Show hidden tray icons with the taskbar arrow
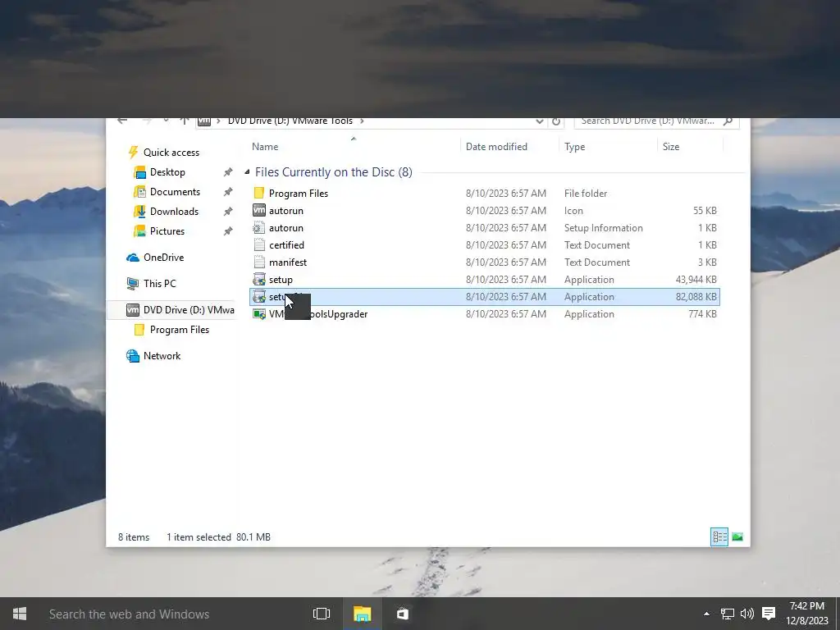The image size is (840, 630). [x=706, y=614]
